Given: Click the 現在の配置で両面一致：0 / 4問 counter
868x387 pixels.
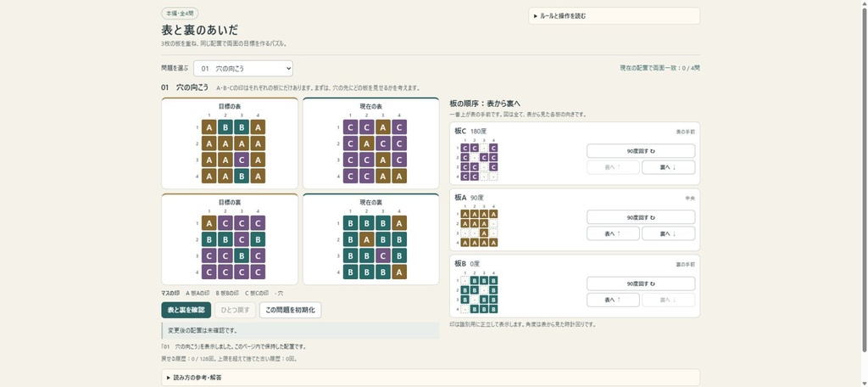Looking at the screenshot, I should point(659,68).
